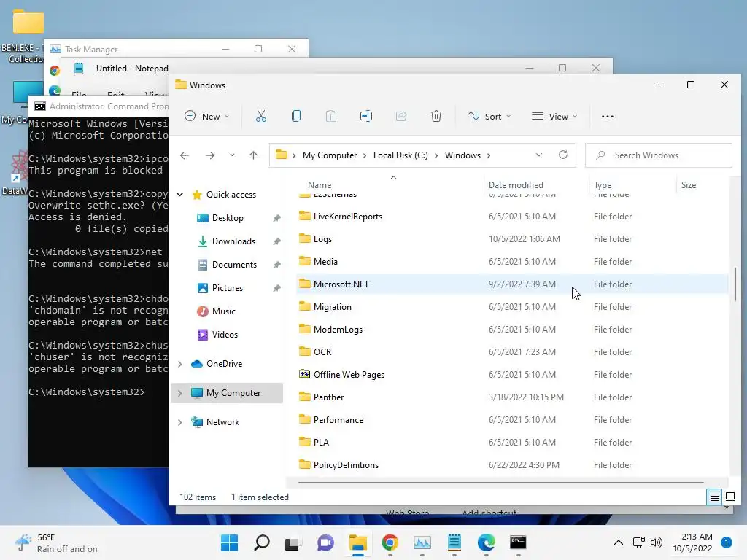747x560 pixels.
Task: Open the Windows Start menu
Action: click(x=230, y=542)
